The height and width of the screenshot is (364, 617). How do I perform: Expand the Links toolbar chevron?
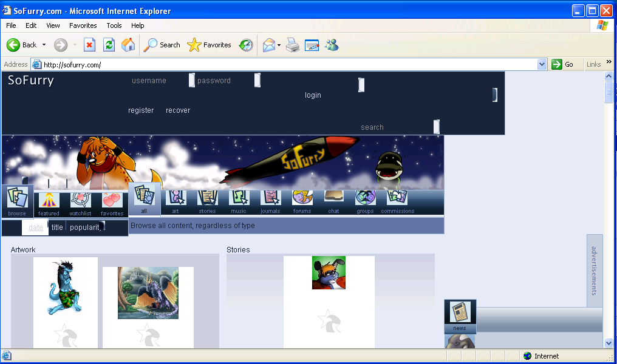click(608, 62)
